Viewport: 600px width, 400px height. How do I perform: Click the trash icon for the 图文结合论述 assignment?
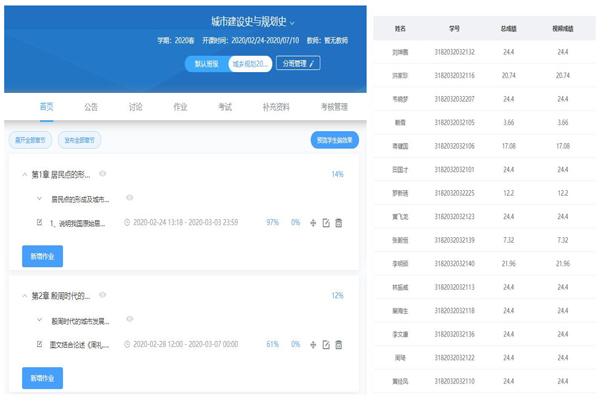[x=339, y=345]
